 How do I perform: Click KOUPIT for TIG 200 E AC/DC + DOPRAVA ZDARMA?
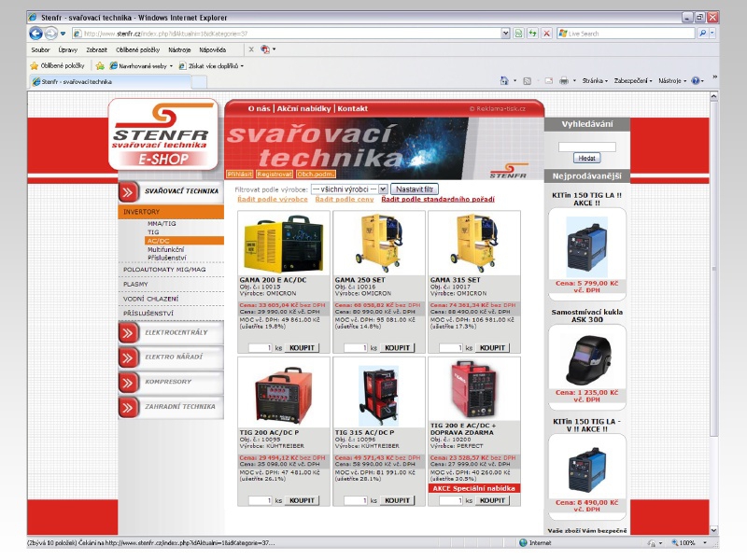pyautogui.click(x=493, y=500)
